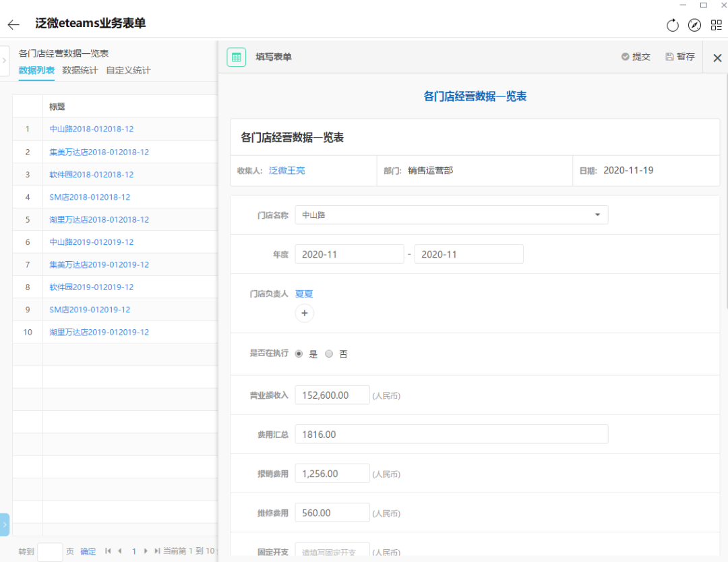Click the refresh circular arrow icon
728x562 pixels.
tap(672, 25)
